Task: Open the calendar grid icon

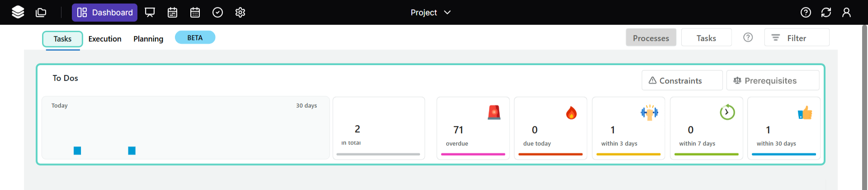Action: (195, 12)
